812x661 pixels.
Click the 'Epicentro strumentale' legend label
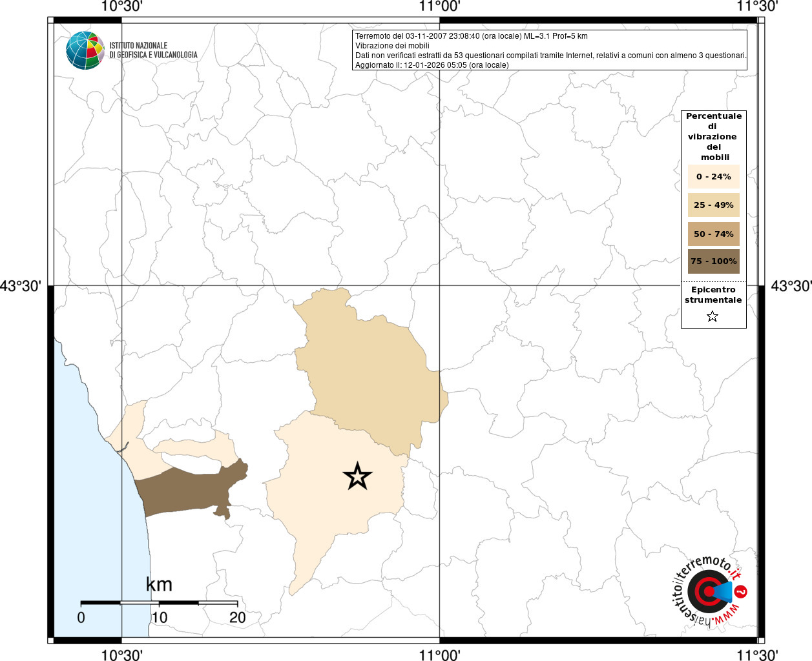[713, 294]
